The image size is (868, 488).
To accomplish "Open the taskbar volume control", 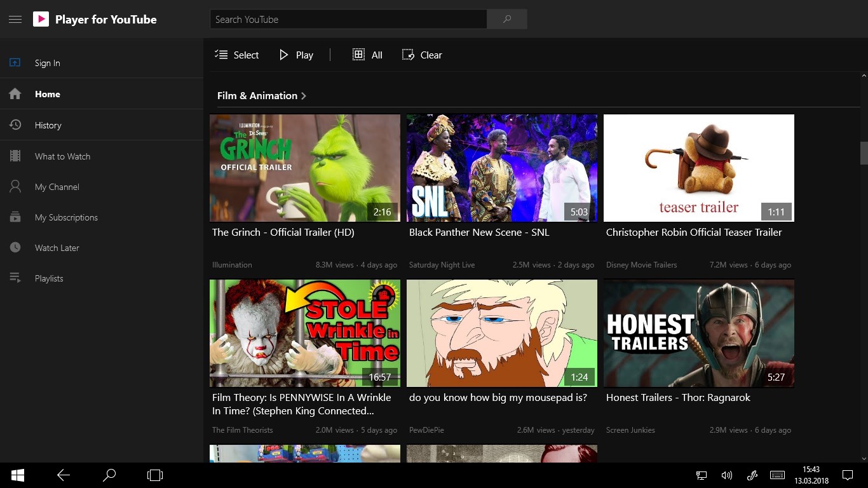I will (727, 475).
